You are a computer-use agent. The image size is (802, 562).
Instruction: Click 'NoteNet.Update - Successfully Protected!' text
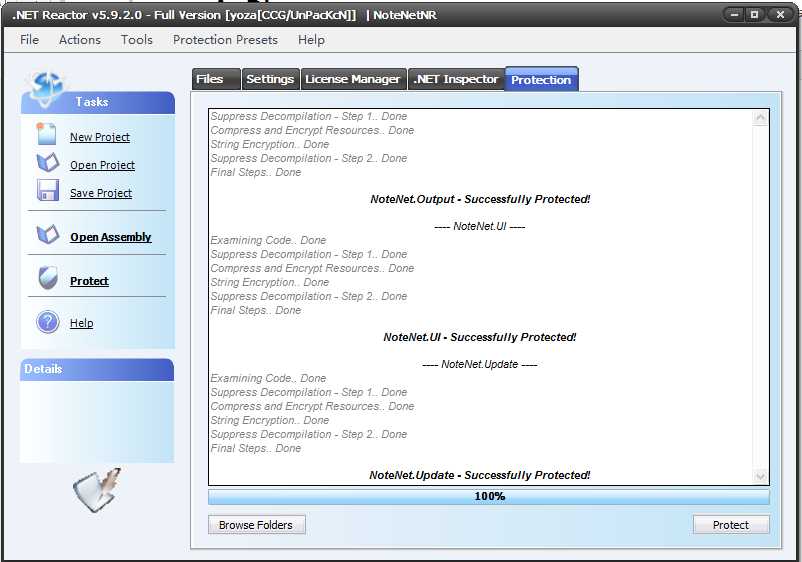pyautogui.click(x=480, y=476)
